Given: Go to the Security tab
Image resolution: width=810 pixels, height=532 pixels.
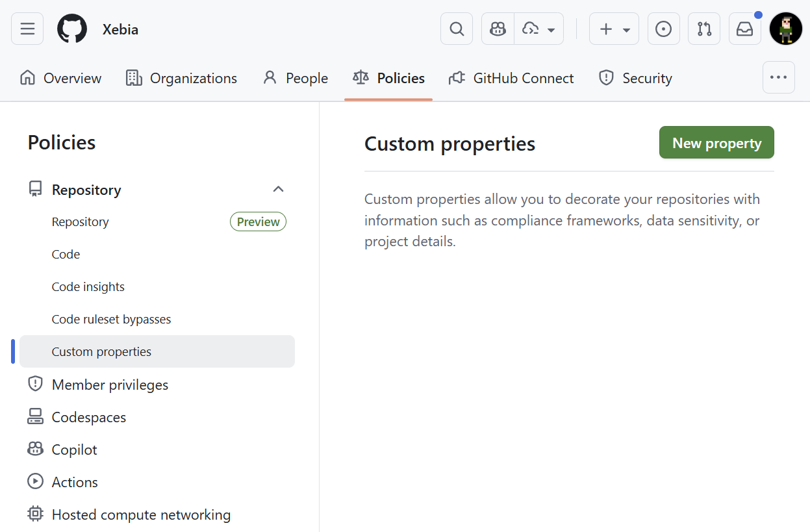Looking at the screenshot, I should 635,79.
